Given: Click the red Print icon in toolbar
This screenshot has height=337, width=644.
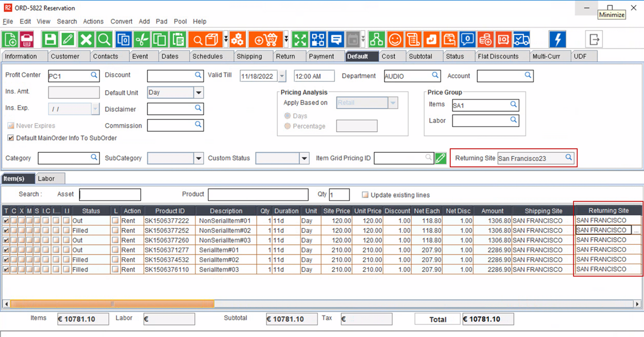Looking at the screenshot, I should [26, 40].
